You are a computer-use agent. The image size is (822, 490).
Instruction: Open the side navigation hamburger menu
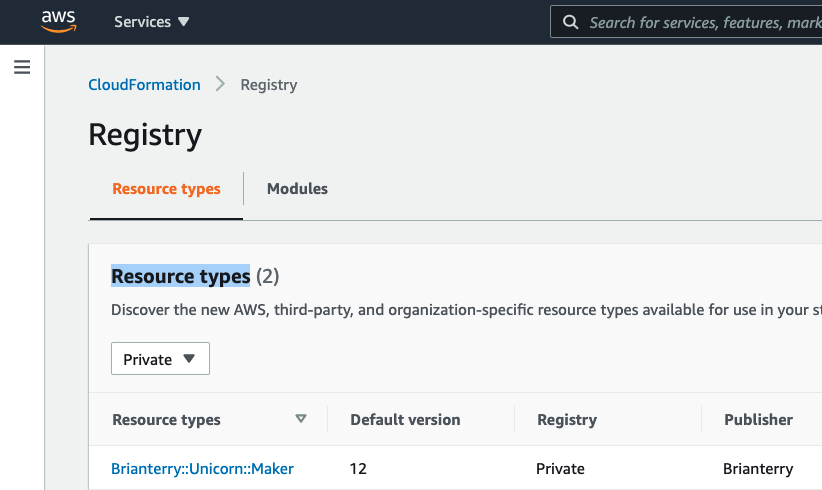click(x=22, y=68)
